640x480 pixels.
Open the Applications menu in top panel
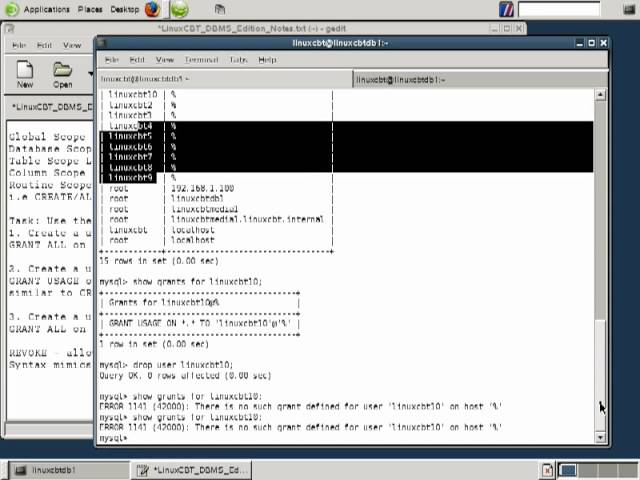(47, 9)
